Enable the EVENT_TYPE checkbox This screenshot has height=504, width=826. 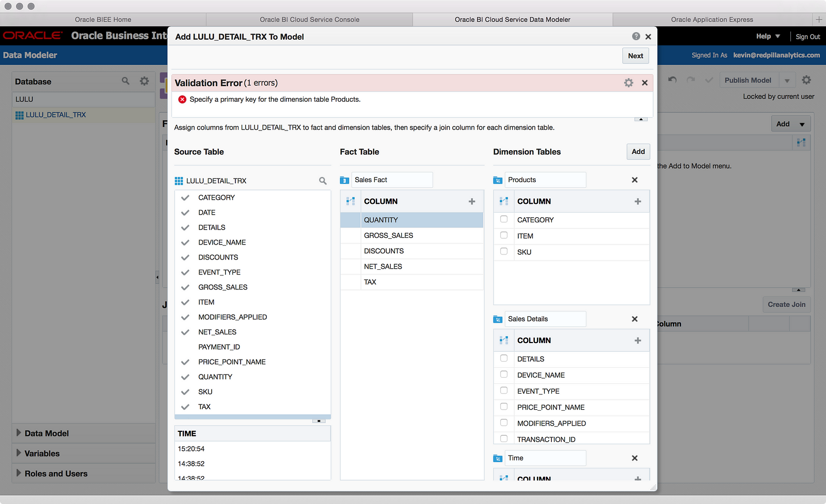tap(504, 391)
